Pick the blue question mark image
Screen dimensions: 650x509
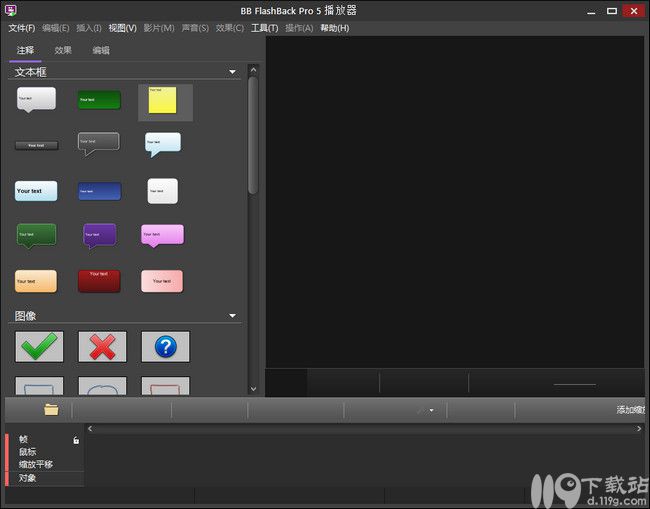pos(165,347)
